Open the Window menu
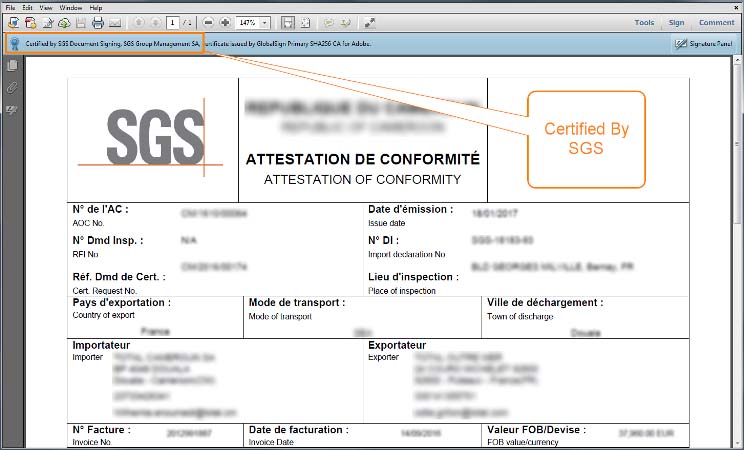The width and height of the screenshot is (744, 450). click(x=71, y=8)
